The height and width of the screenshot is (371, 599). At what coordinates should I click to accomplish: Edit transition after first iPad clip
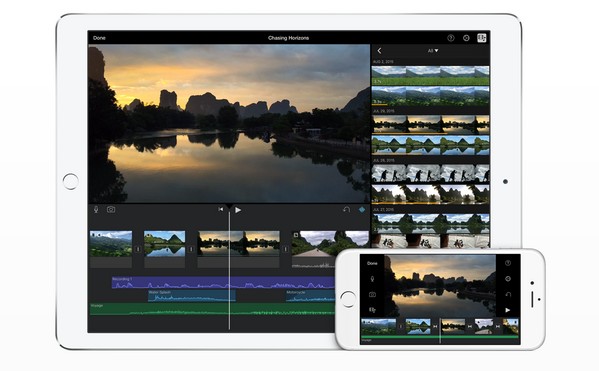click(138, 249)
